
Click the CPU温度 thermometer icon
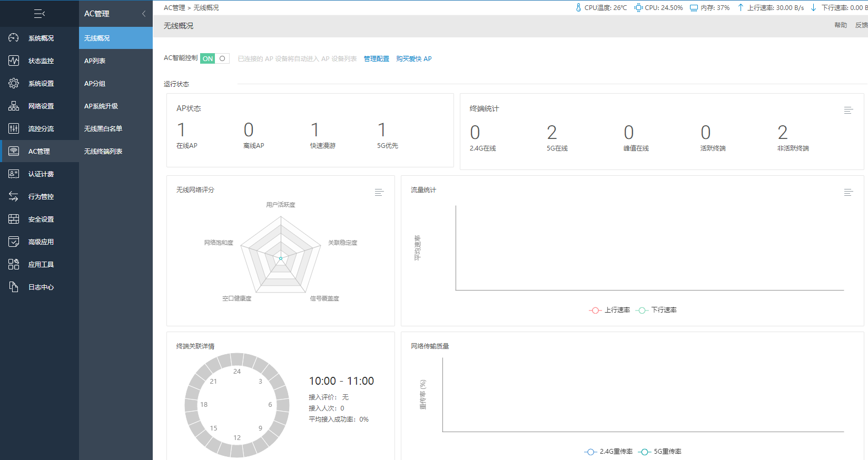point(578,7)
